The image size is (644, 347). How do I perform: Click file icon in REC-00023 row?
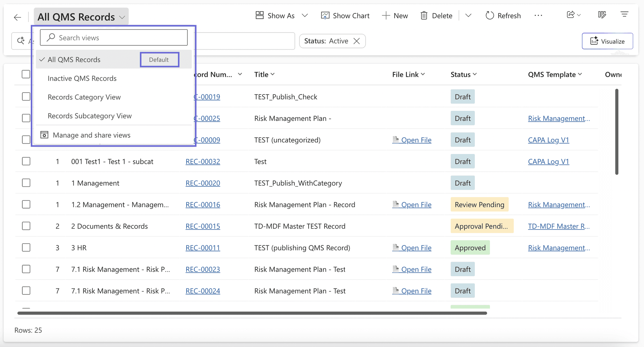[x=396, y=269]
